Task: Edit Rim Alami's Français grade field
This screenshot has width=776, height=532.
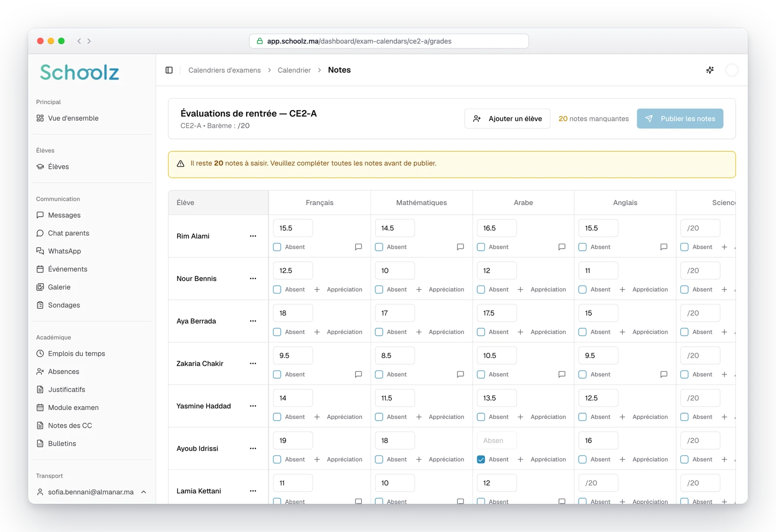Action: [293, 228]
